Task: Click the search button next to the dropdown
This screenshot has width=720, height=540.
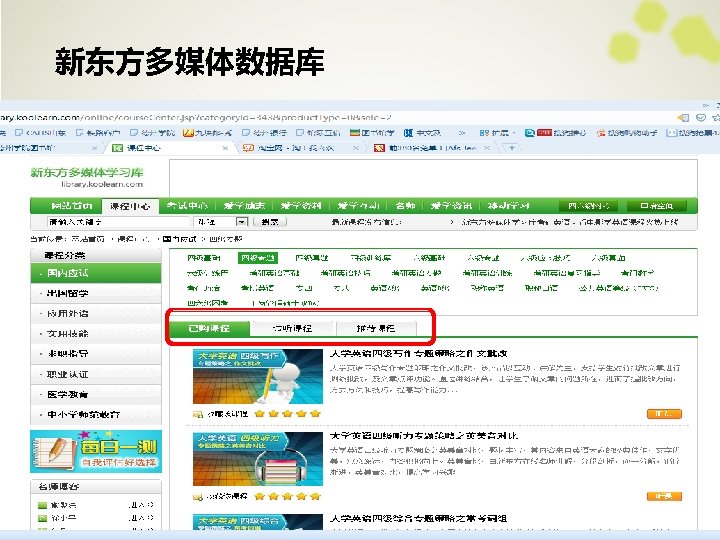Action: point(270,222)
